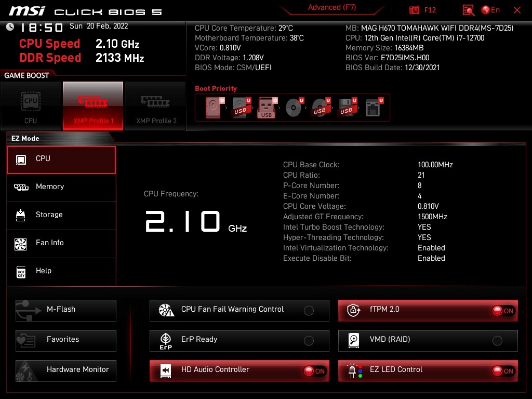This screenshot has height=399, width=532.
Task: Open the BIOS search magnifier icon
Action: tap(468, 10)
